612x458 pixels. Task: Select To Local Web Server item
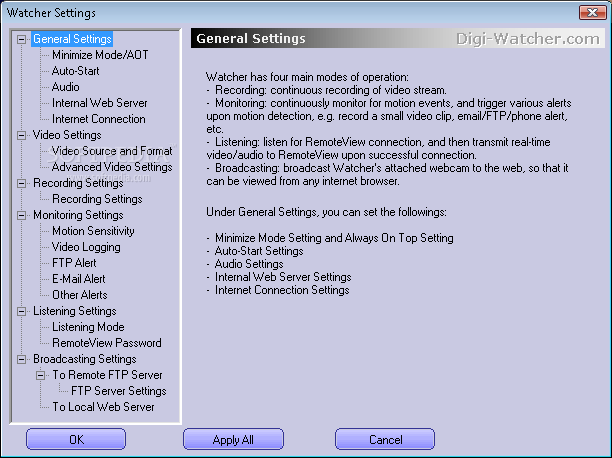pyautogui.click(x=103, y=407)
